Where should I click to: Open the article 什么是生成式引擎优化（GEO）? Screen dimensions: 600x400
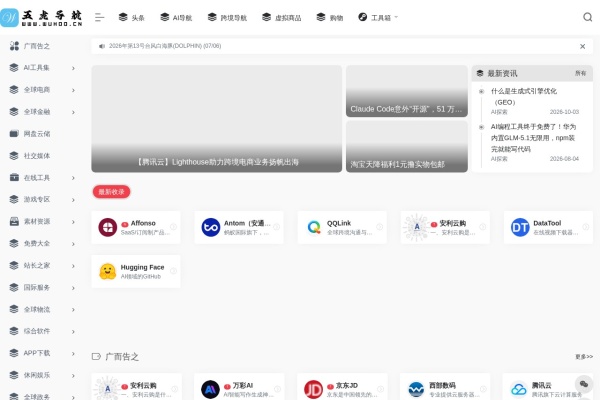click(x=524, y=96)
